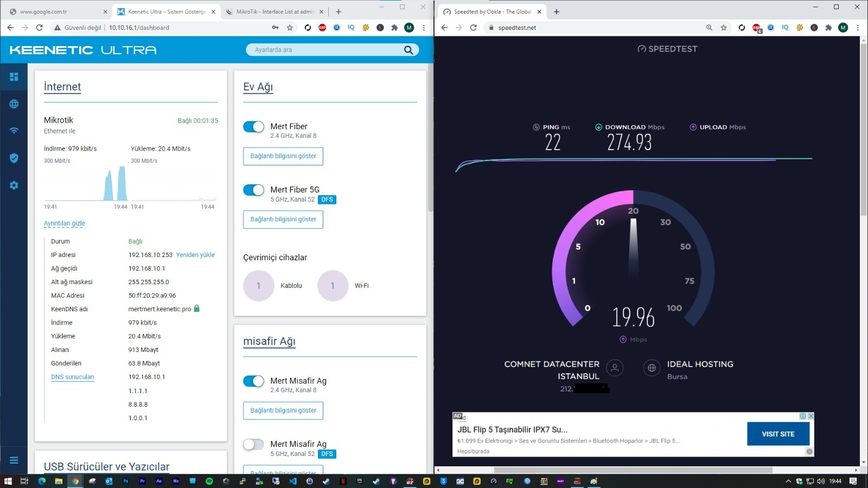Screen dimensions: 868x488
Task: Click the zoom magnifier in Speedtest address bar
Action: tap(709, 28)
